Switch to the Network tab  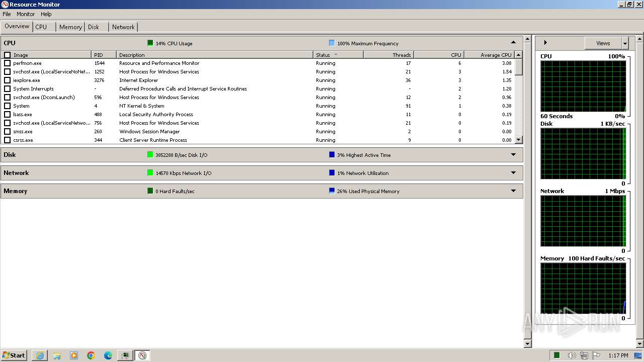[123, 27]
